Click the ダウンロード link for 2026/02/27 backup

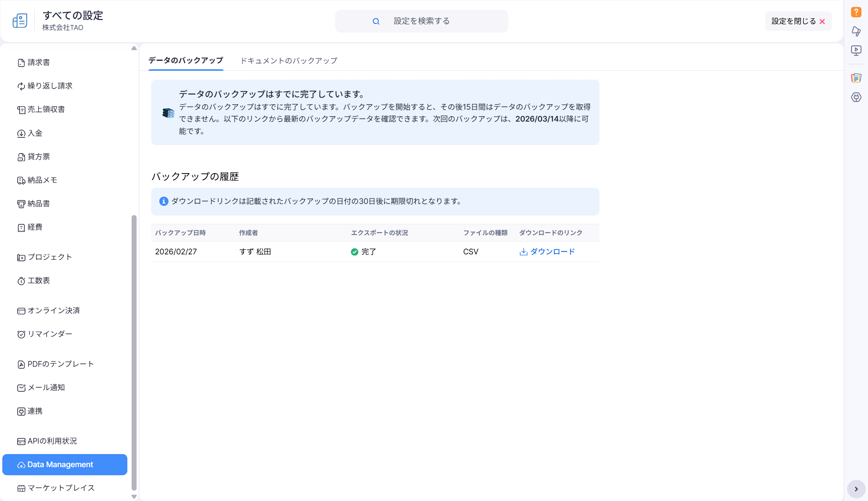[x=552, y=252]
